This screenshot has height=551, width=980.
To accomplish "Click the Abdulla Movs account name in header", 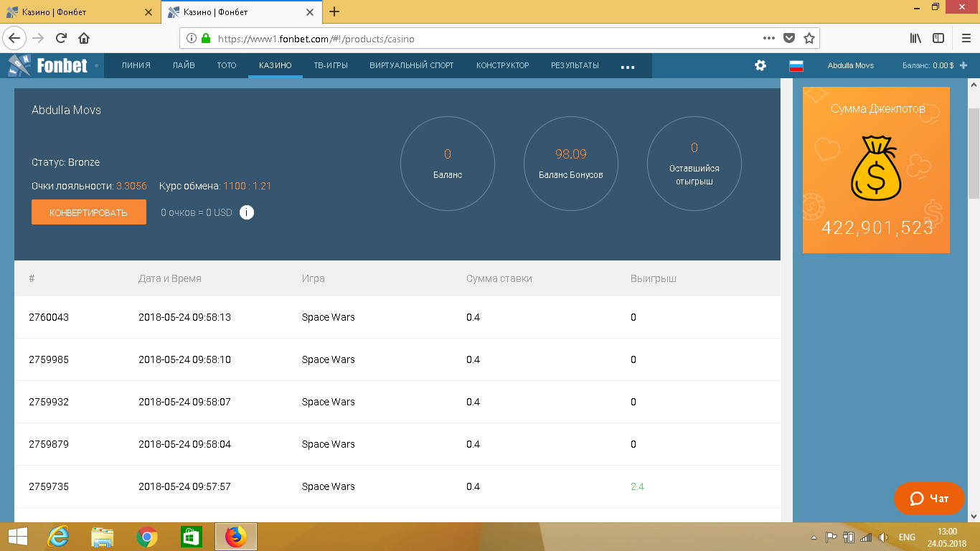I will 850,65.
